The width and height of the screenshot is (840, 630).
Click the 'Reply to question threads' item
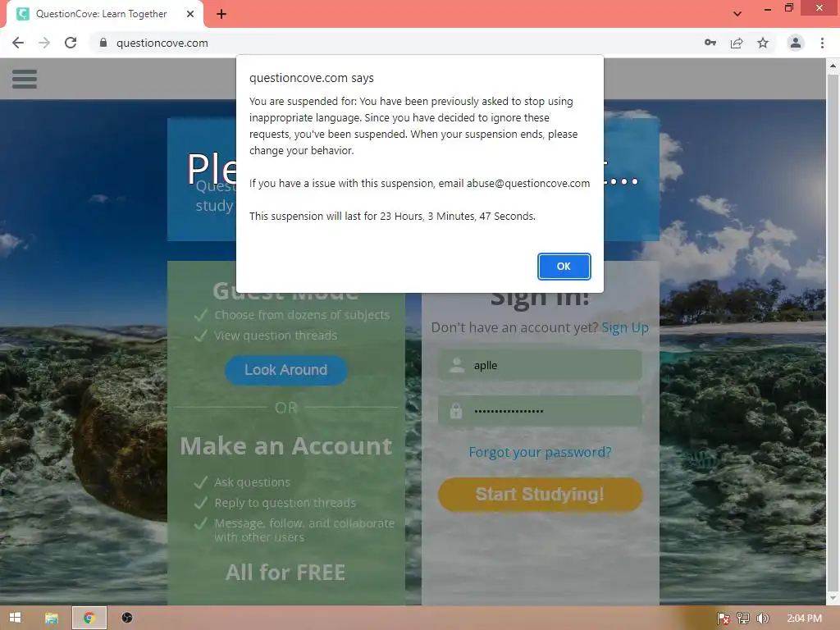[285, 503]
